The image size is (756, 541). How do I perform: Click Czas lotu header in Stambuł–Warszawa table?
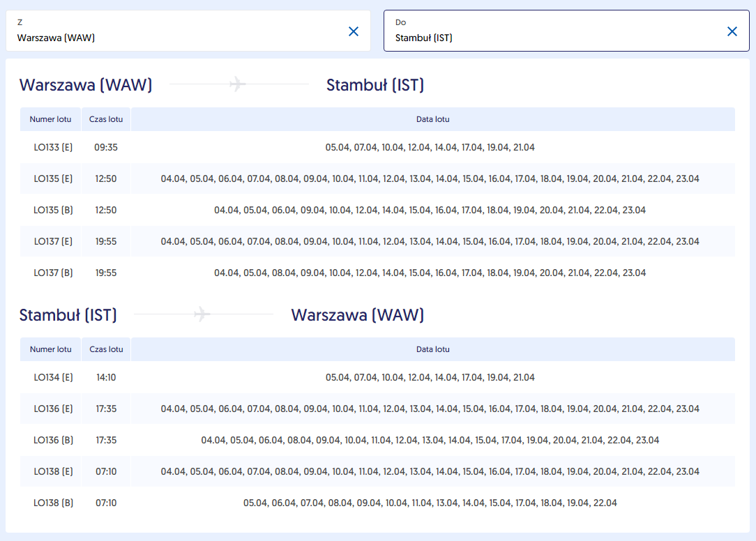tap(106, 349)
